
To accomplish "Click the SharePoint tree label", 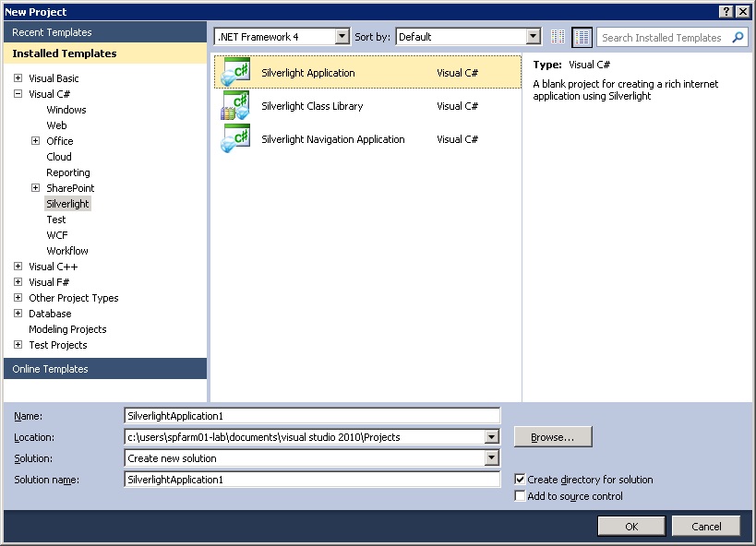I will point(70,188).
